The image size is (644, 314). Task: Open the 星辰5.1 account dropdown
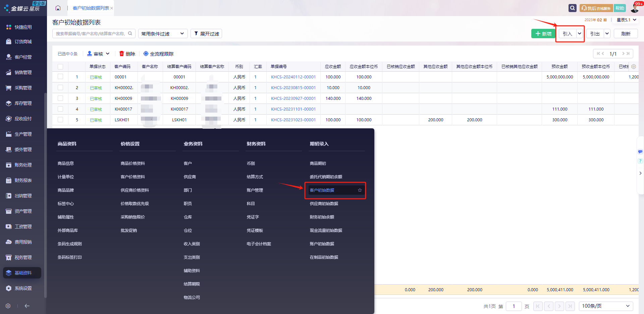(627, 20)
